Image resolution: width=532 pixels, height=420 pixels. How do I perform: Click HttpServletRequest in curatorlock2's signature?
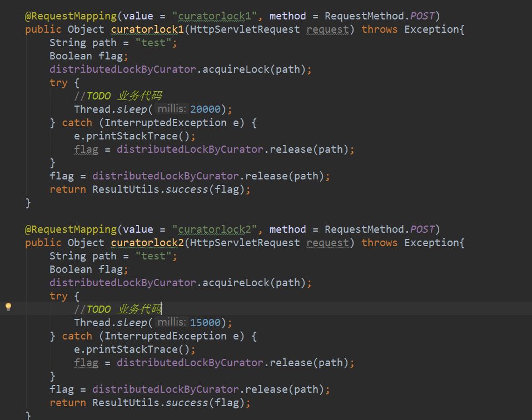[245, 243]
